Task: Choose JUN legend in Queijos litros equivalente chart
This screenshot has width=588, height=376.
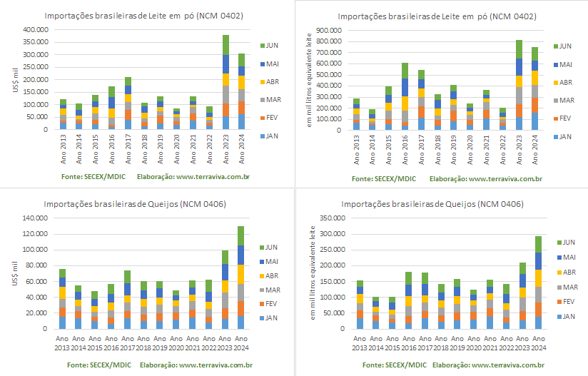Action: (567, 243)
